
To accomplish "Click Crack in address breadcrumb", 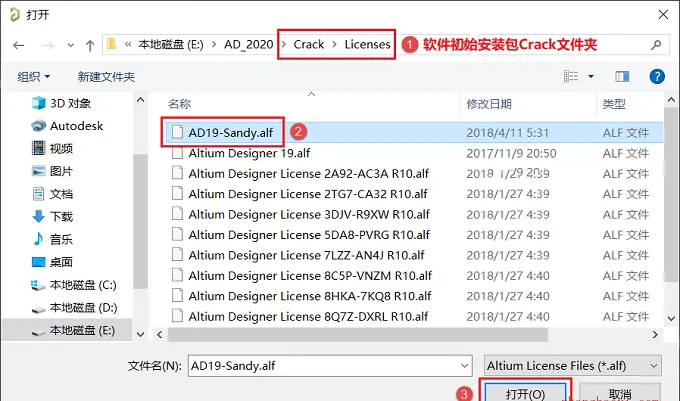I will pyautogui.click(x=309, y=44).
